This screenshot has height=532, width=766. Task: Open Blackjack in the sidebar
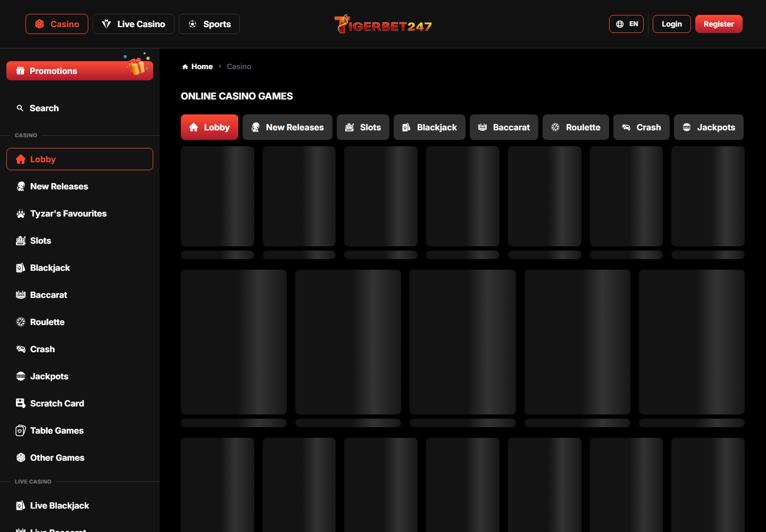click(80, 268)
